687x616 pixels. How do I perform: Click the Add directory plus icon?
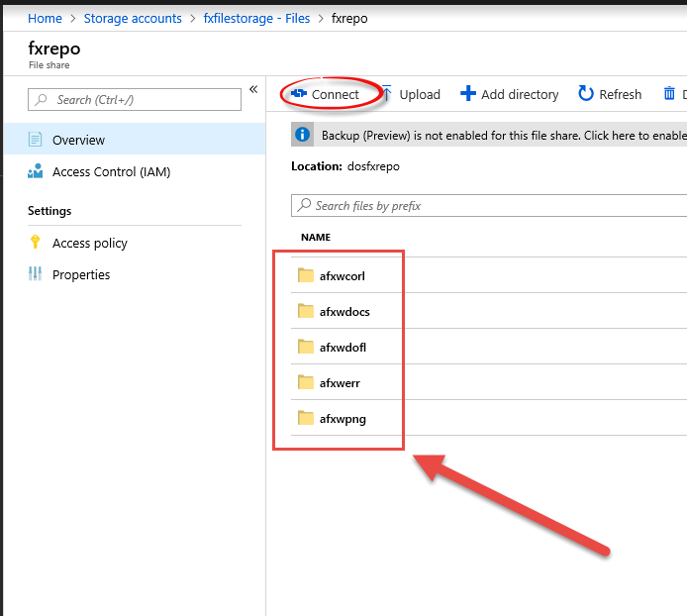(467, 93)
